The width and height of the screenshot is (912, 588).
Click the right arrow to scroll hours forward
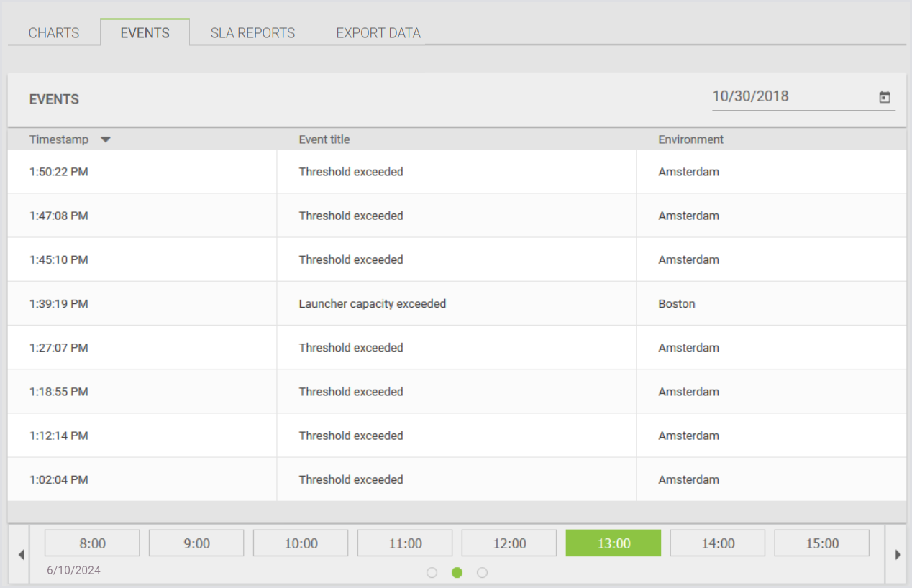(x=897, y=554)
